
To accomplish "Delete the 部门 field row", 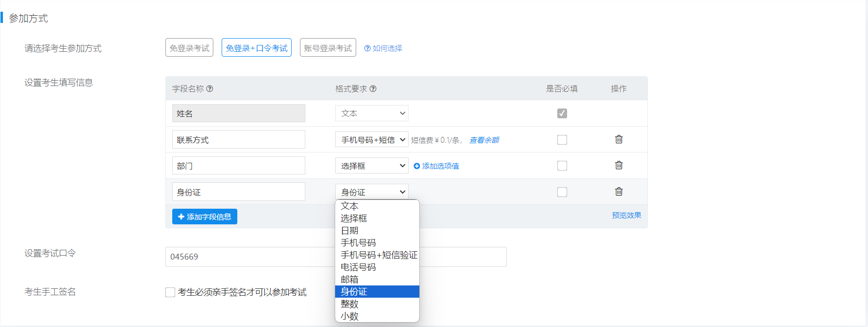I will pyautogui.click(x=618, y=165).
